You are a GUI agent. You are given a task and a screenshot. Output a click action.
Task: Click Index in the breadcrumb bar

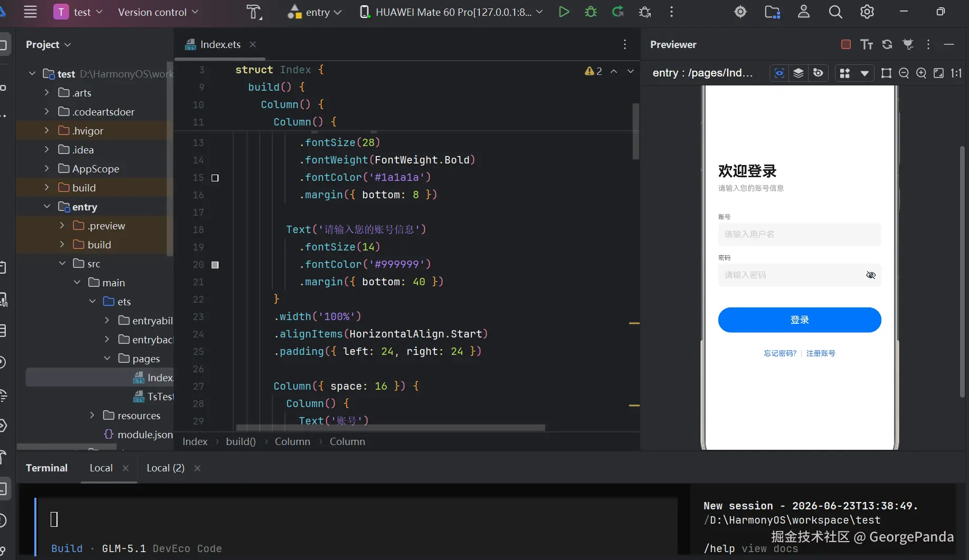tap(195, 441)
